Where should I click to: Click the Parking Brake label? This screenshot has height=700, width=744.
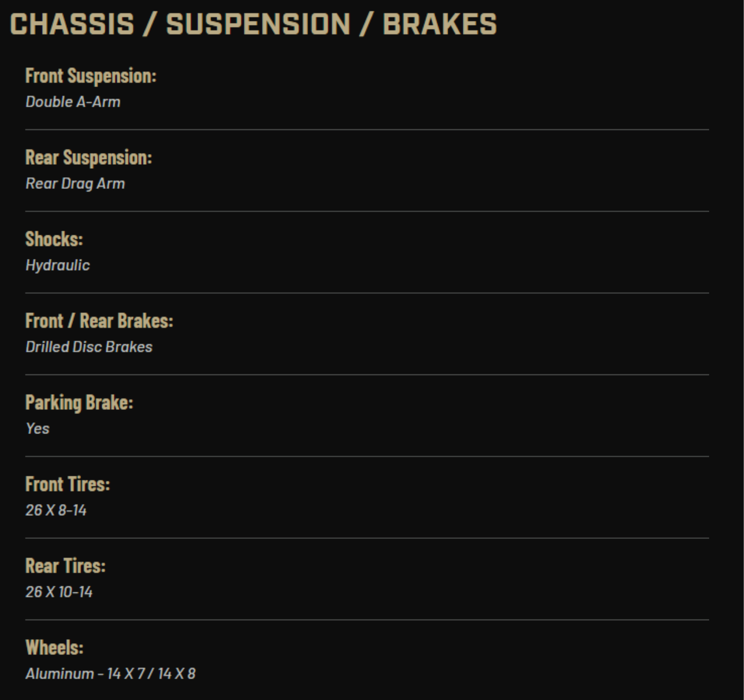(79, 402)
